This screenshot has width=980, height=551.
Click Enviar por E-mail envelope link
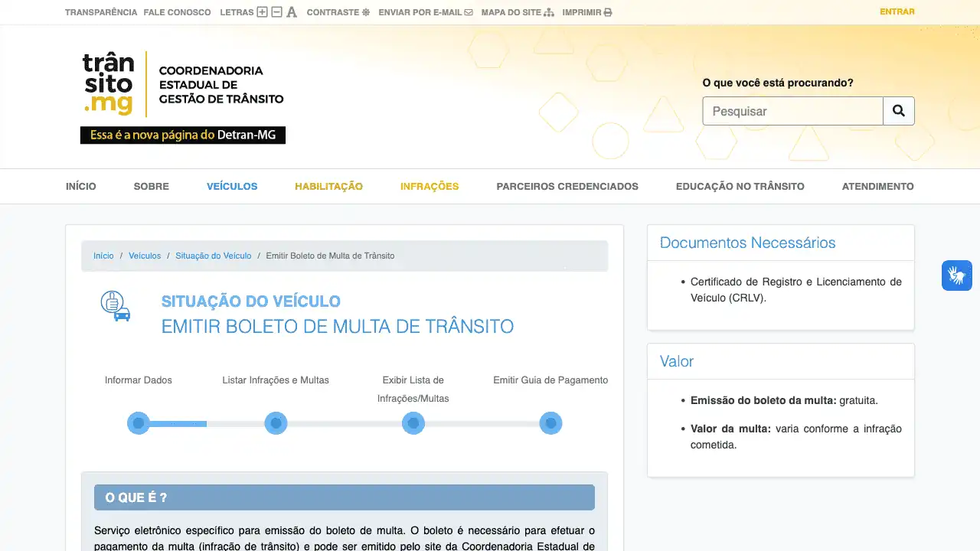[x=425, y=12]
